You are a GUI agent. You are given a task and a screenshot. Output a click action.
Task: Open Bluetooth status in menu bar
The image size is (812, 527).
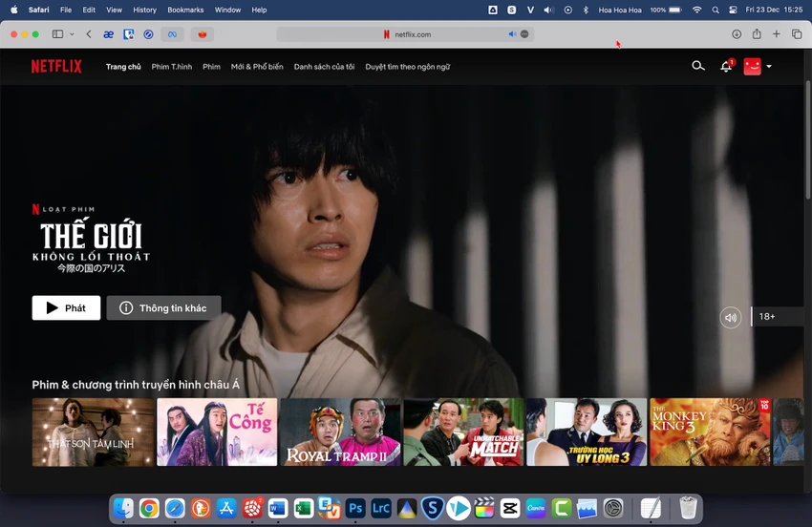[586, 10]
